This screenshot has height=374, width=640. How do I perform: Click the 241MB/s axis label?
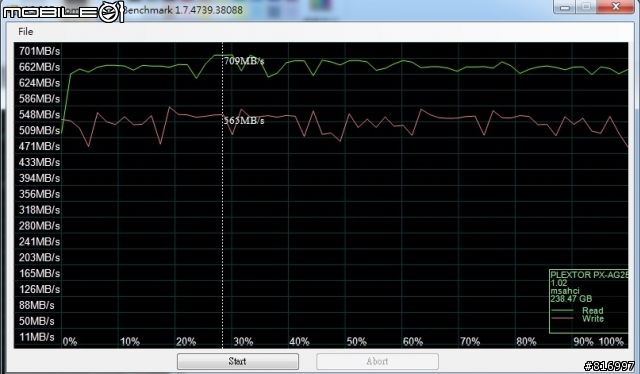click(x=39, y=242)
